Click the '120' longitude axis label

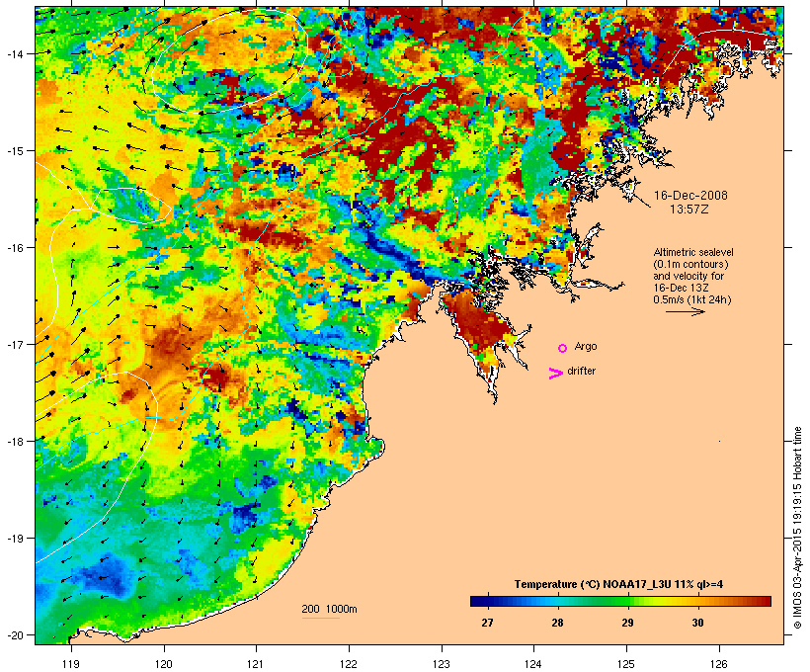click(x=164, y=664)
